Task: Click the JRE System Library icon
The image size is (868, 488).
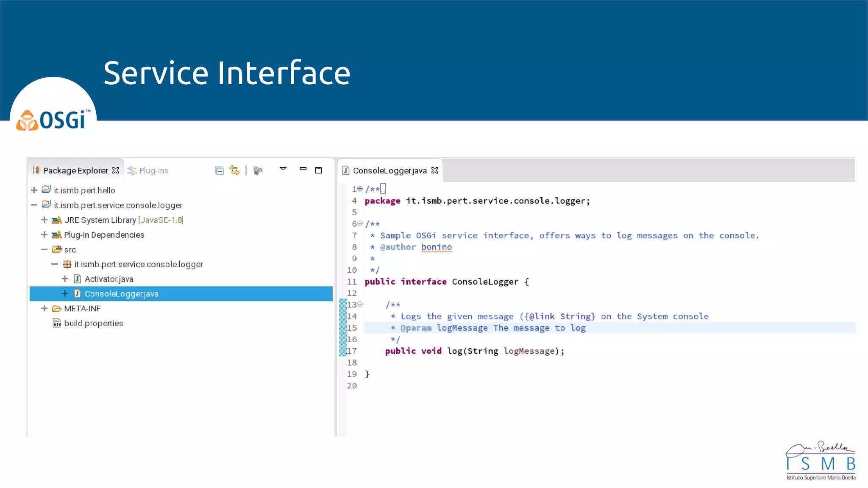Action: coord(57,220)
